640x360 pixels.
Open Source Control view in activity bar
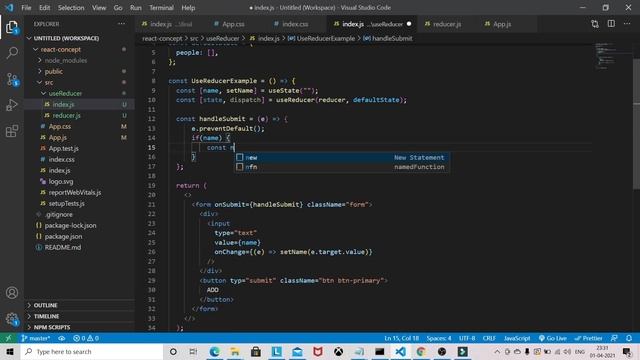point(12,79)
